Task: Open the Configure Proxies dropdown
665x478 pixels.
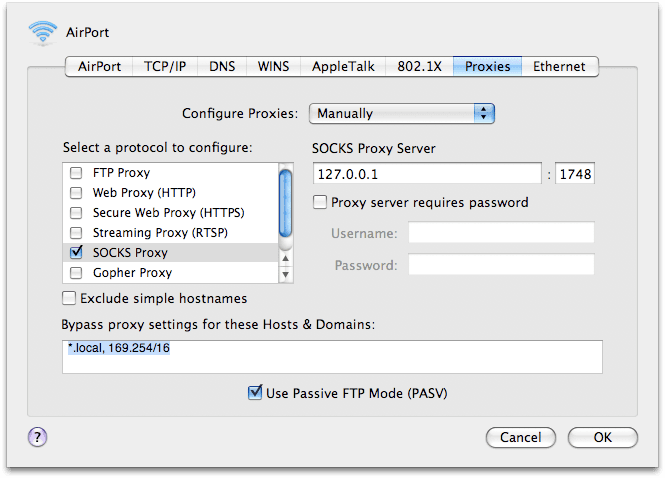Action: [402, 114]
